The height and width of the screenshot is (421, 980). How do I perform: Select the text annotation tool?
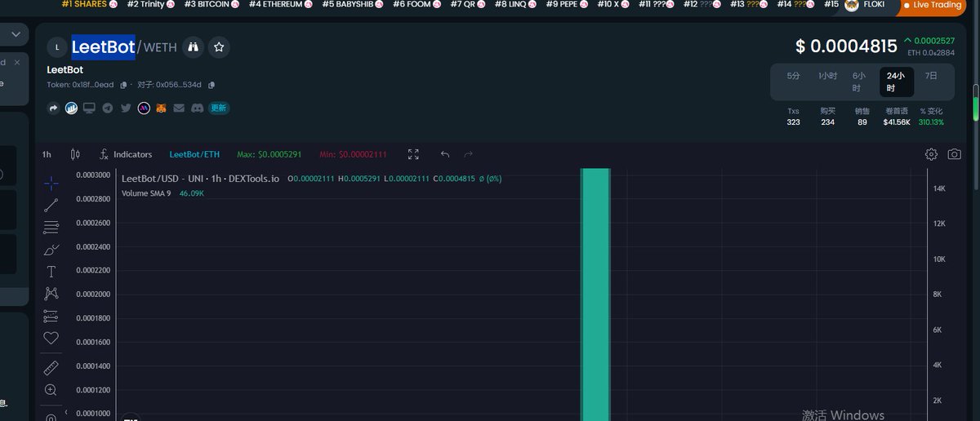[51, 272]
